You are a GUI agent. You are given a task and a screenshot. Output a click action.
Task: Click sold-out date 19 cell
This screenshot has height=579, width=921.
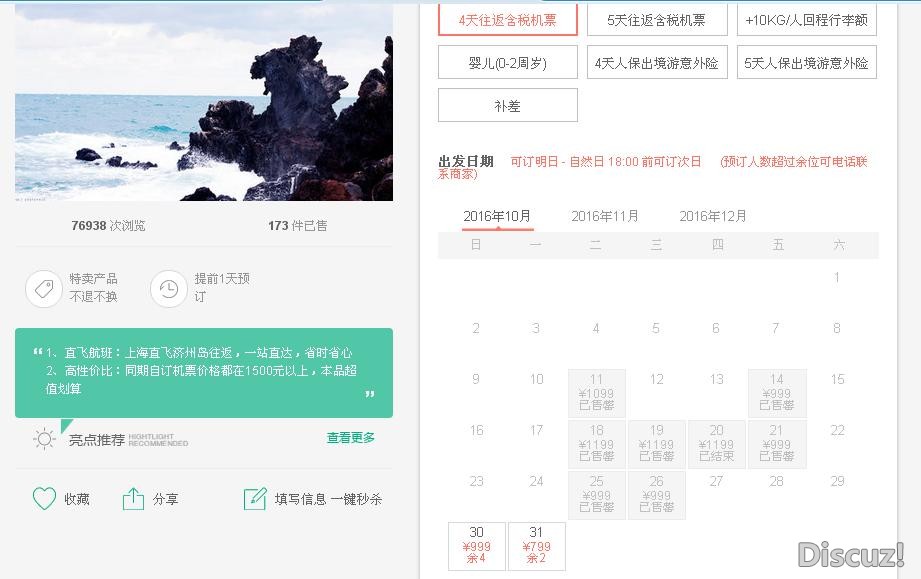657,443
